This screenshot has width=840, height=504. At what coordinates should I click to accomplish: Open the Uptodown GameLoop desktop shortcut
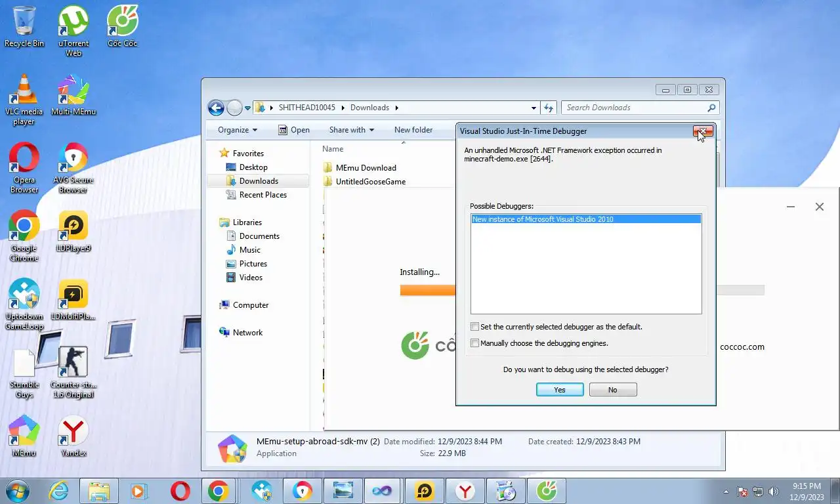[24, 304]
